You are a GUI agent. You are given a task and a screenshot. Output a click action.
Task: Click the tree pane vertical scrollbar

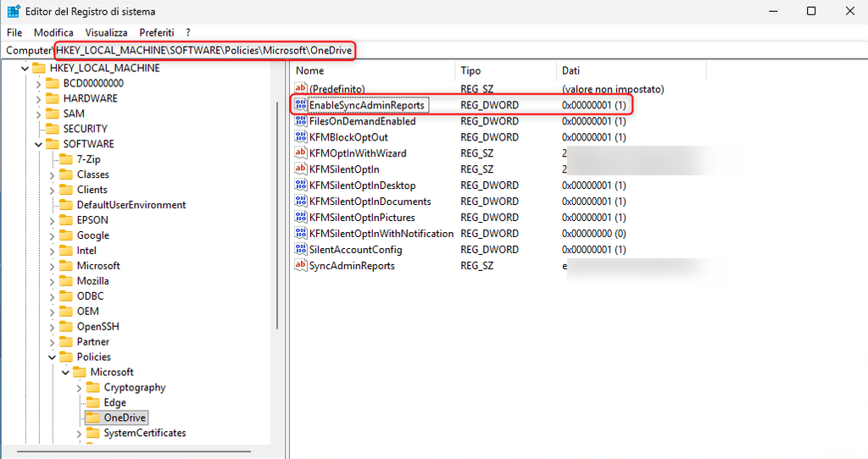click(x=276, y=216)
